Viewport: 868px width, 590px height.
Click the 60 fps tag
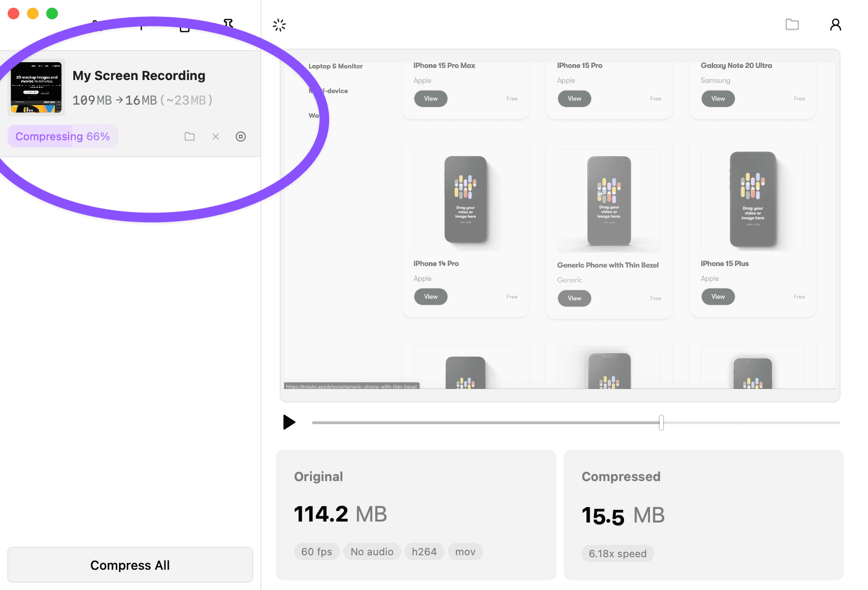[316, 551]
